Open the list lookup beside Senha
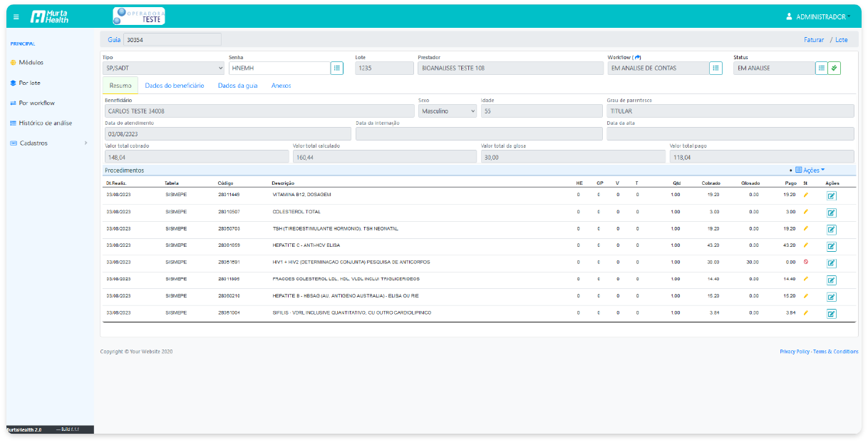 337,68
